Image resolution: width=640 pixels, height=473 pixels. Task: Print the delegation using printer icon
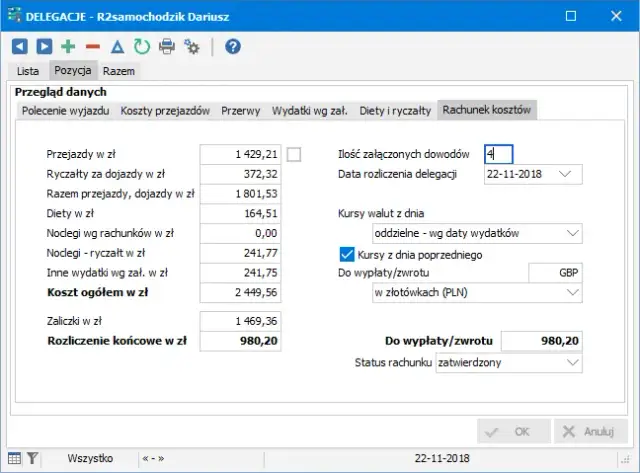tap(167, 46)
